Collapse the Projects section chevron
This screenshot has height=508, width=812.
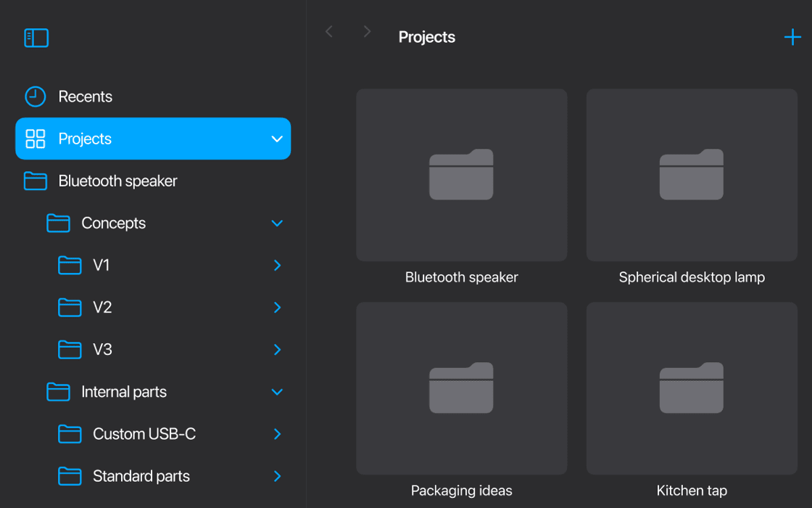click(x=276, y=139)
